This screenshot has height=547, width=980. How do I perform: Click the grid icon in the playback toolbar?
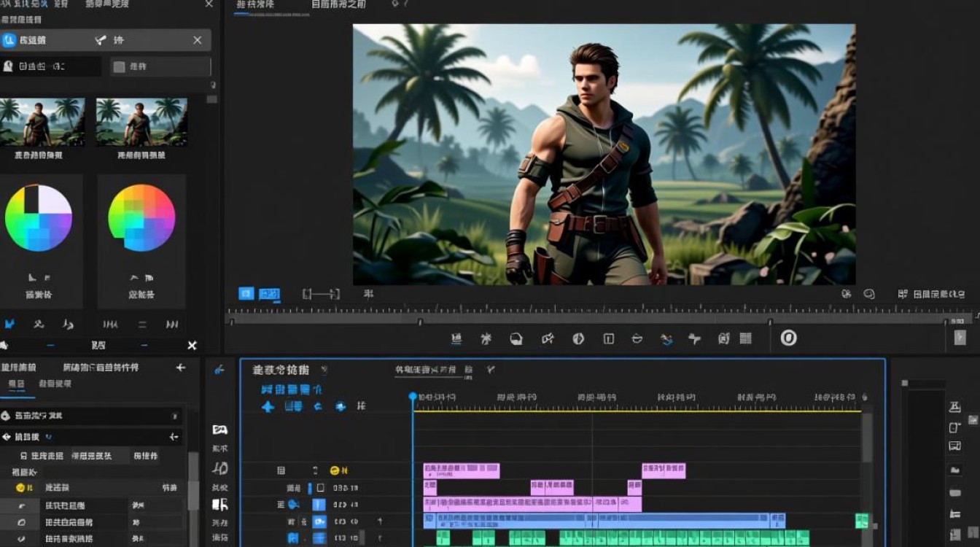coord(745,338)
